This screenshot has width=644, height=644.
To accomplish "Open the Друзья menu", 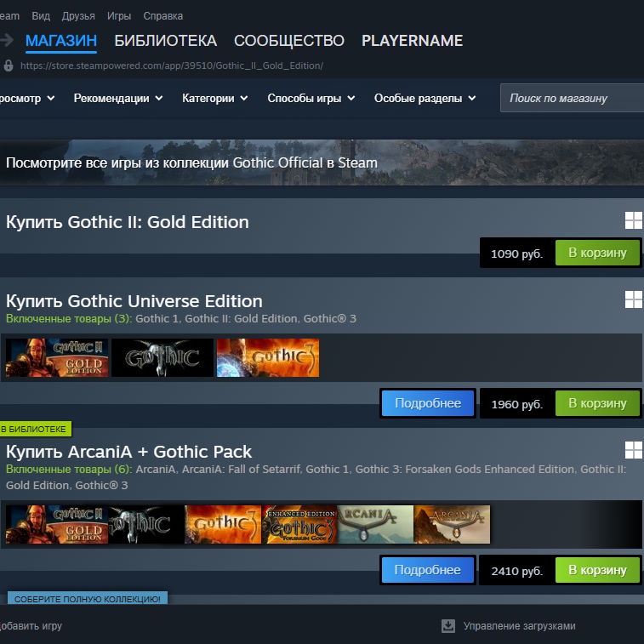I will (x=78, y=16).
